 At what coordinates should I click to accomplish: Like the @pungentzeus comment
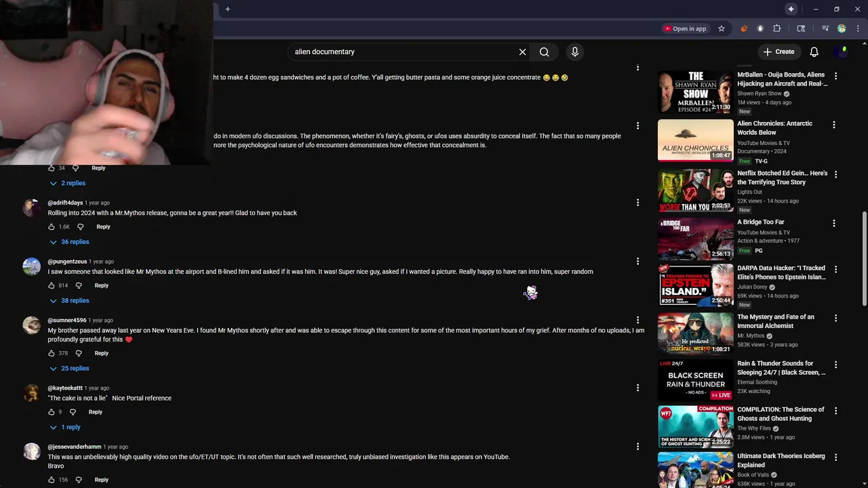click(x=52, y=285)
